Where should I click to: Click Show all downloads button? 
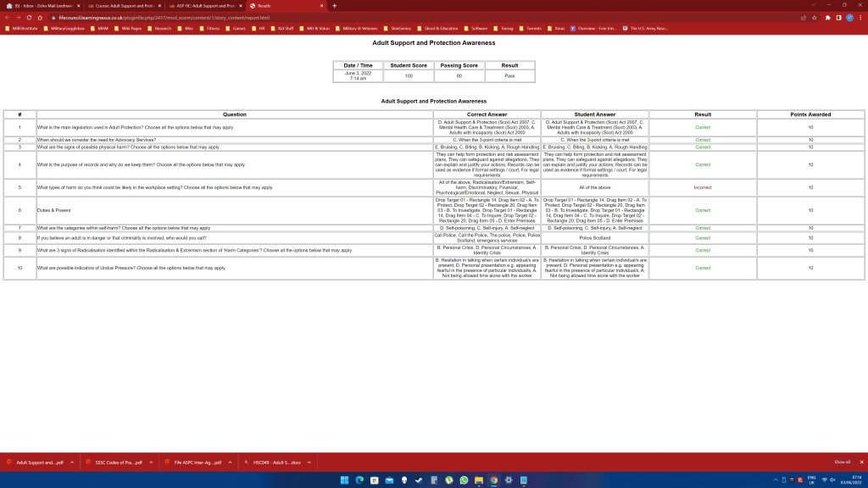tap(842, 463)
